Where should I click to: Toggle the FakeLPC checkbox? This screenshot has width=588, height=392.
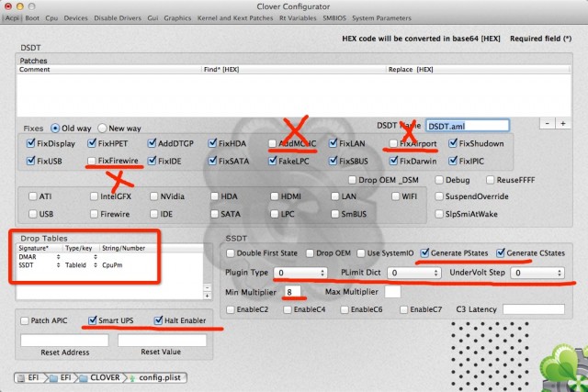click(x=273, y=161)
